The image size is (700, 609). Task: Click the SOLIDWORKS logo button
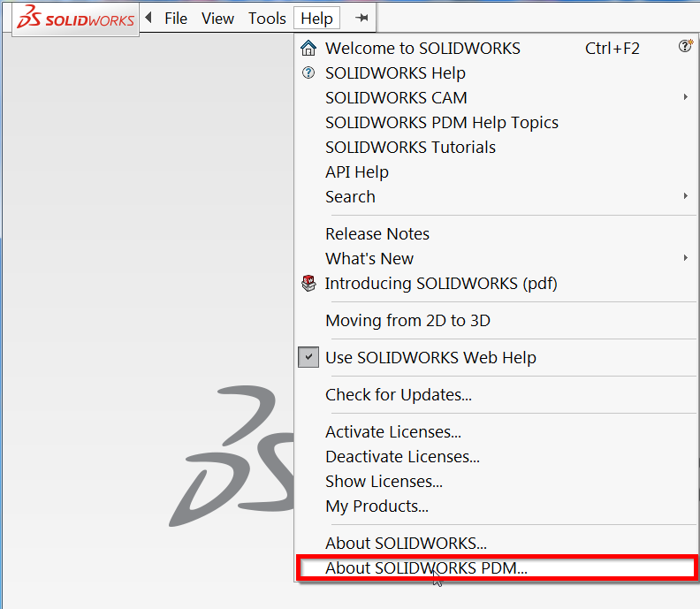75,19
